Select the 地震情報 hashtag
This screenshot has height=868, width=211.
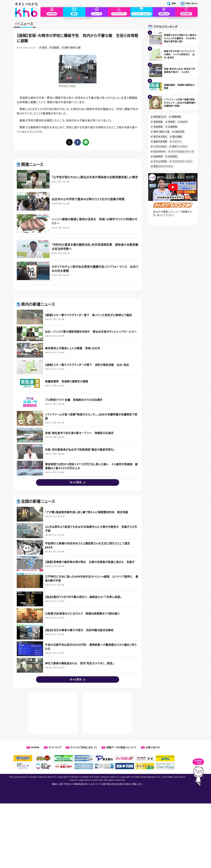pyautogui.click(x=175, y=117)
